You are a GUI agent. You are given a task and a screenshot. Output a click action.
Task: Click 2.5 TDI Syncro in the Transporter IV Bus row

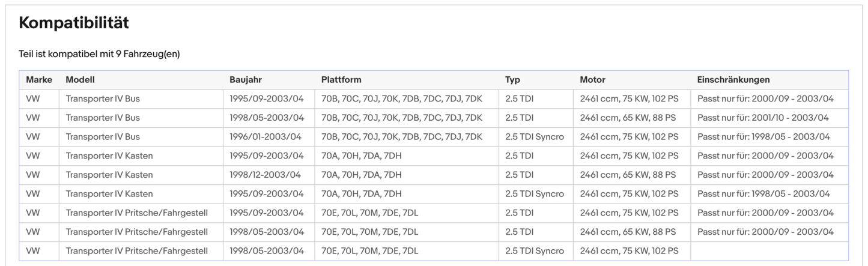click(535, 137)
